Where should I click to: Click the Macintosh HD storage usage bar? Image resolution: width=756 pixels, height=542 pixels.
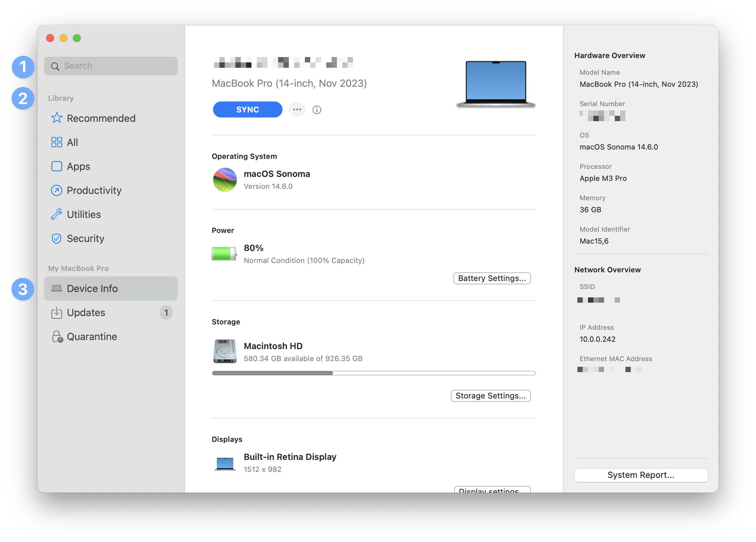[x=373, y=373]
